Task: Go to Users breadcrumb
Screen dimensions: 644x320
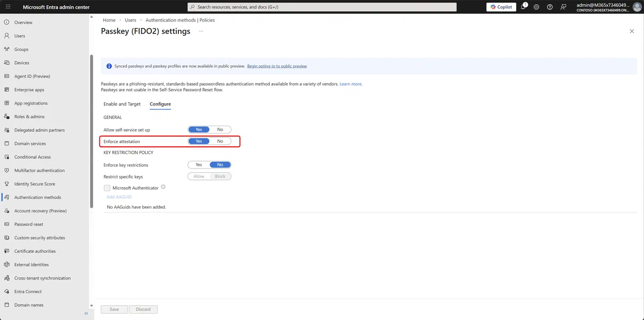Action: click(x=131, y=20)
